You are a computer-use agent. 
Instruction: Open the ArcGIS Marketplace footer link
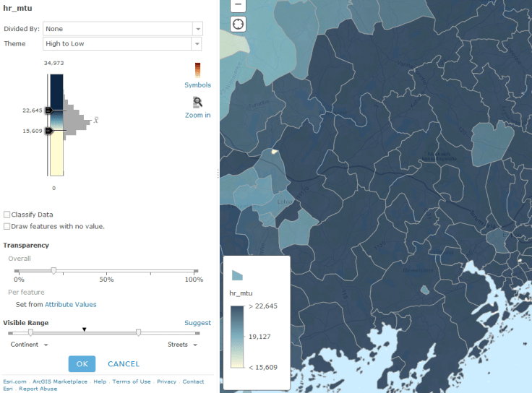tap(60, 381)
